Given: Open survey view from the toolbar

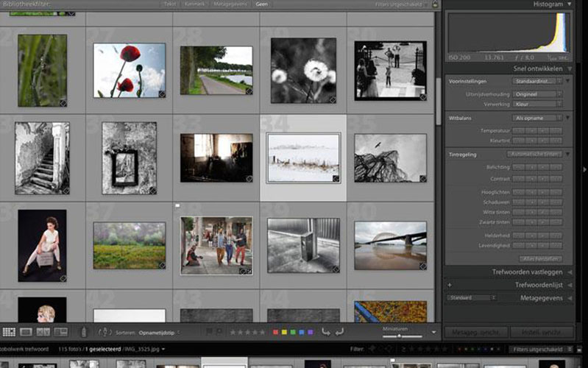Looking at the screenshot, I should [61, 333].
